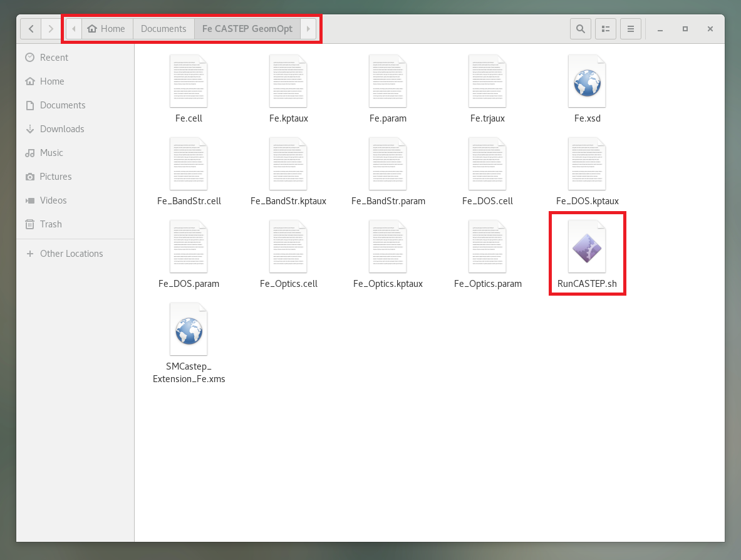Screen dimensions: 741x560
Task: Open Downloads in the sidebar
Action: 61,129
